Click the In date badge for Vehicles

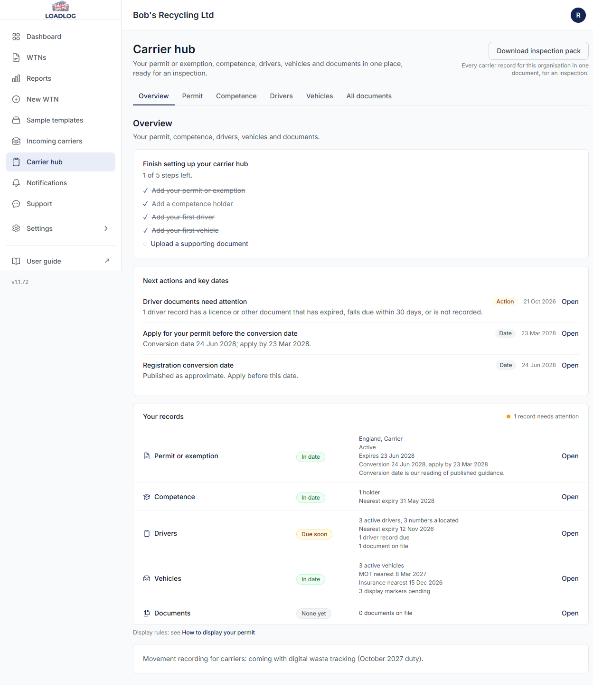coord(311,579)
